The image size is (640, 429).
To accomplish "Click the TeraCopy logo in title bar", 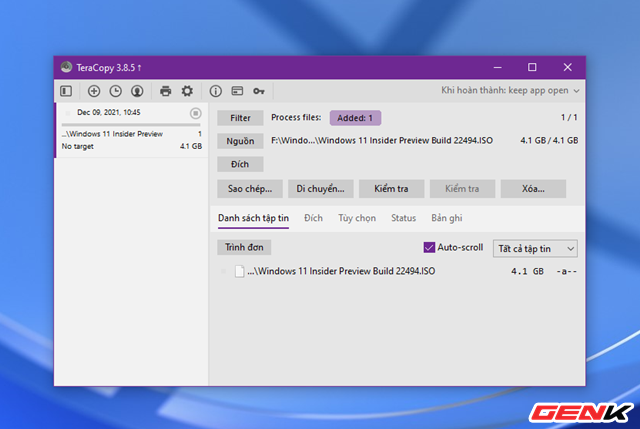I will [x=66, y=67].
